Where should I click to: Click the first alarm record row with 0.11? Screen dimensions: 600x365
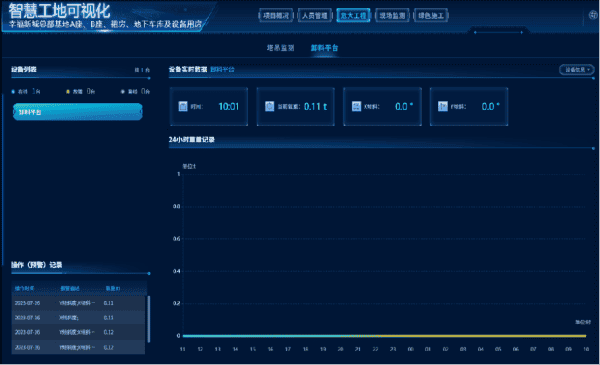[x=78, y=303]
